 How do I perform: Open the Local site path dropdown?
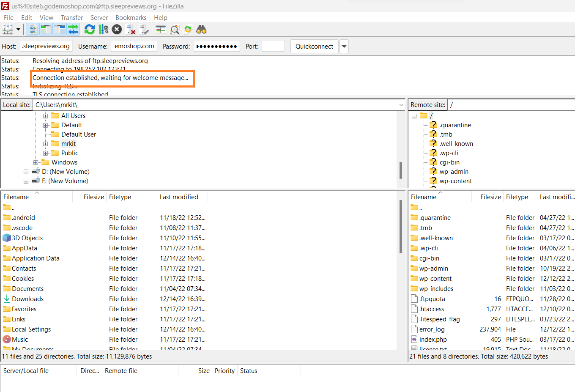[401, 105]
